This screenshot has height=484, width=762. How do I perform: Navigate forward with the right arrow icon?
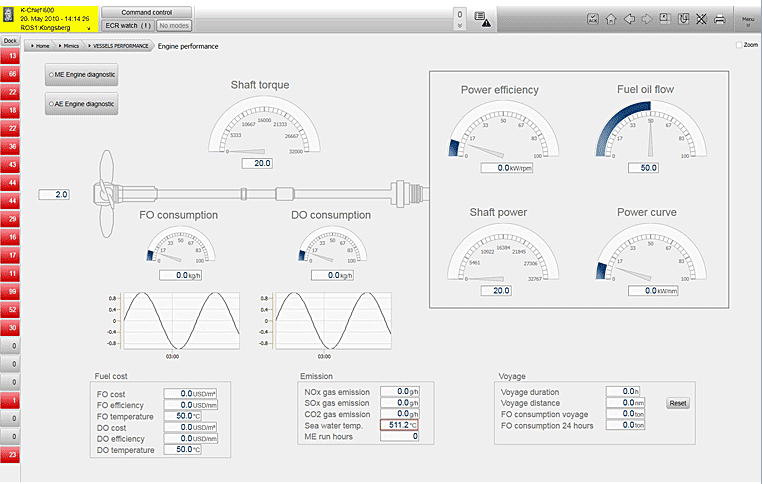647,18
